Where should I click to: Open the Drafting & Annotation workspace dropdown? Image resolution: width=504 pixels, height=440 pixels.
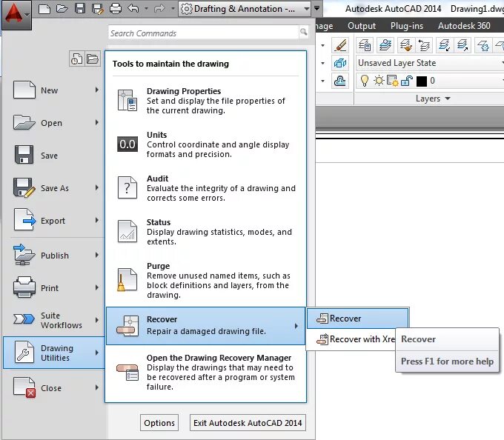[x=245, y=9]
